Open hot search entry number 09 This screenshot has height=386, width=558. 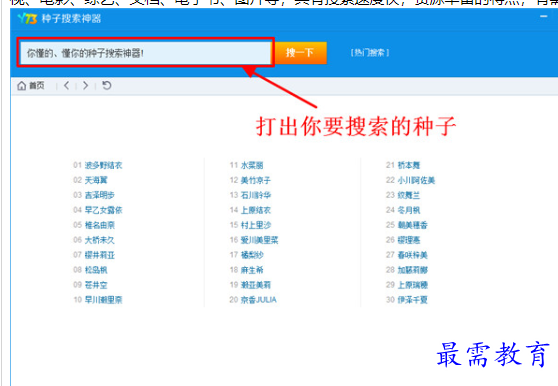(x=96, y=285)
